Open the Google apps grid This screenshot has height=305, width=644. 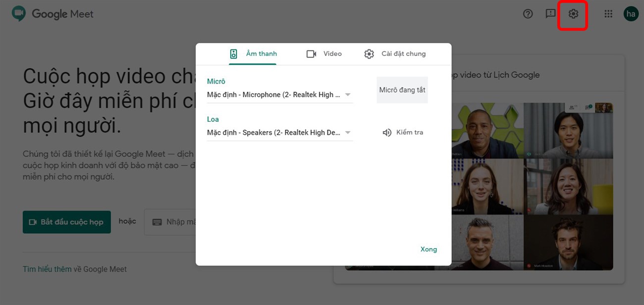coord(608,14)
